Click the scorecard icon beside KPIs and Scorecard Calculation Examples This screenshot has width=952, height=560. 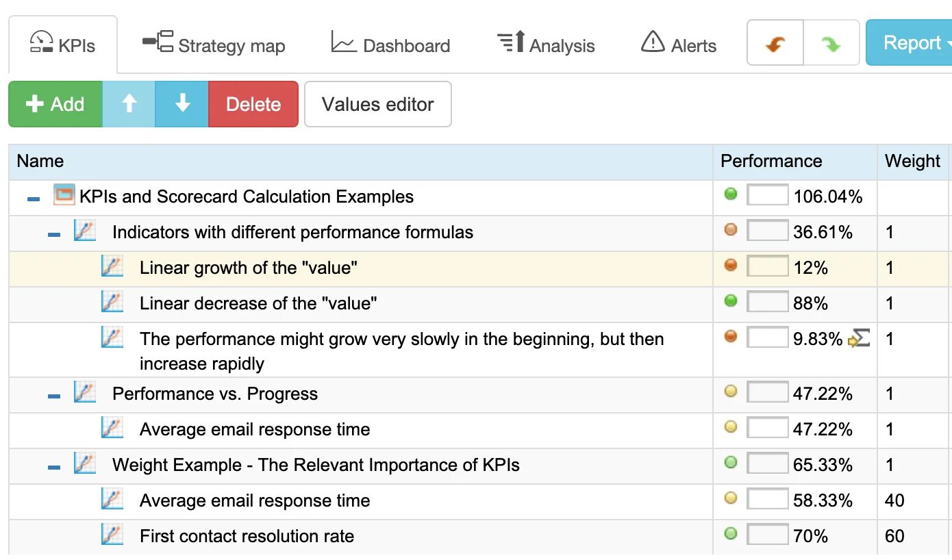point(64,195)
